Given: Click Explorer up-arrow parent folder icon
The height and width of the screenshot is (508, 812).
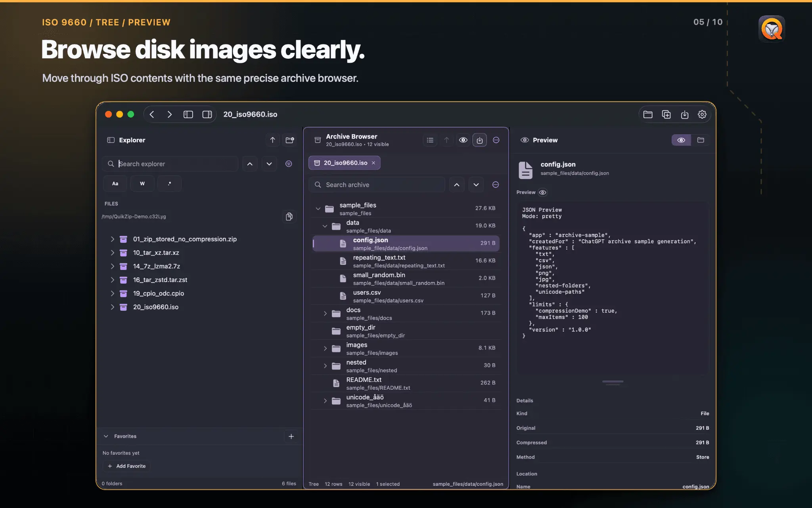Looking at the screenshot, I should (x=272, y=140).
